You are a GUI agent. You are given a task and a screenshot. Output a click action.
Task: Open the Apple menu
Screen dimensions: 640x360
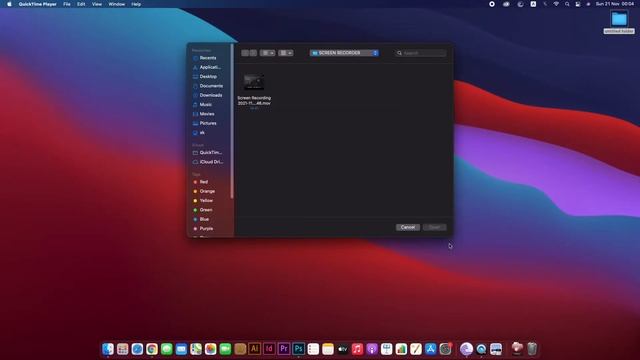coord(9,4)
